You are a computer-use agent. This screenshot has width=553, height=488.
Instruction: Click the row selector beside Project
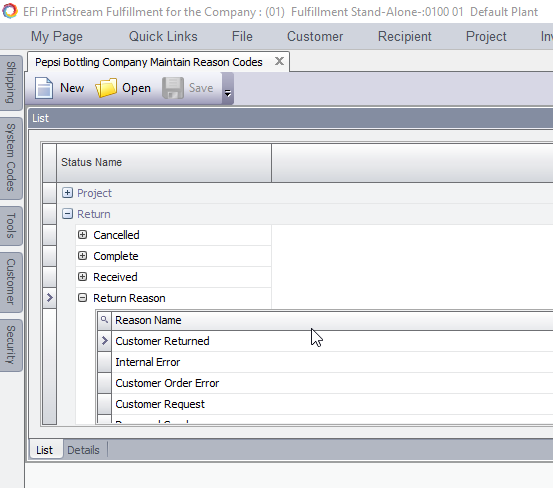pyautogui.click(x=49, y=193)
